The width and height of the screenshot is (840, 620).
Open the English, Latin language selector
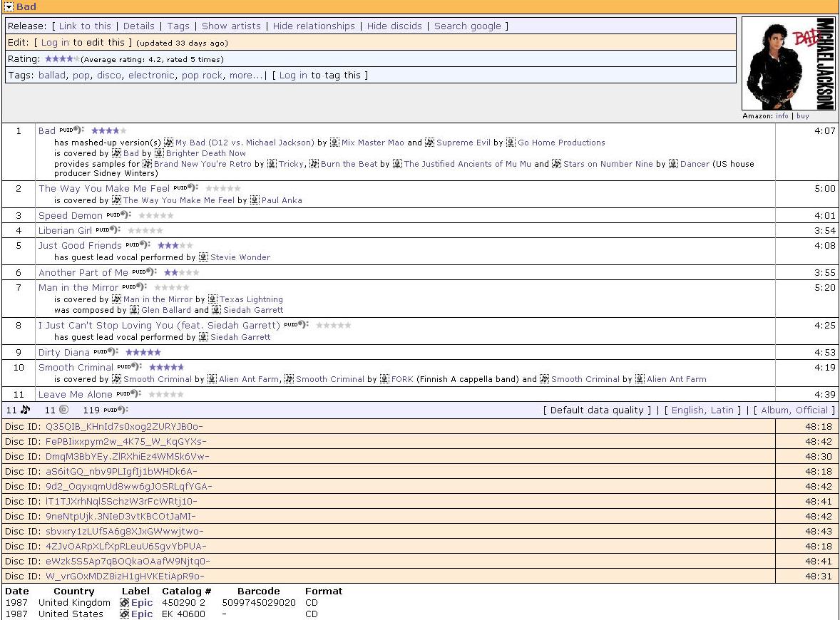(702, 410)
